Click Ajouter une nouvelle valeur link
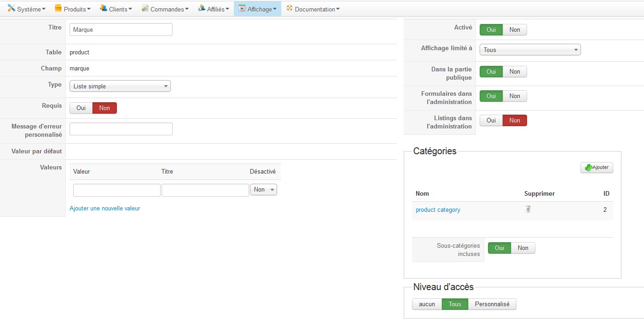 (104, 209)
